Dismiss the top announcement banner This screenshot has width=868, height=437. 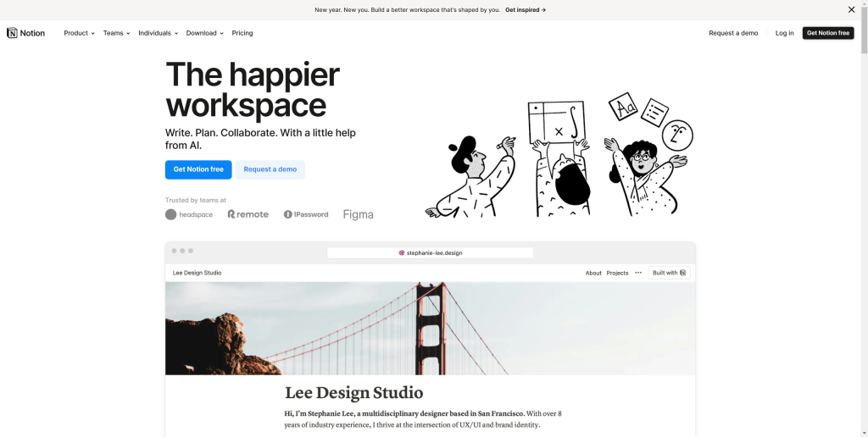(x=851, y=10)
